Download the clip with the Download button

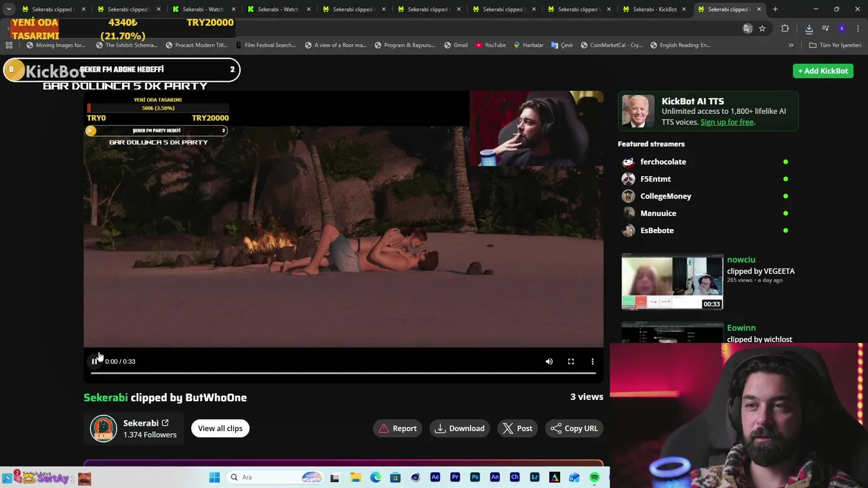tap(460, 428)
